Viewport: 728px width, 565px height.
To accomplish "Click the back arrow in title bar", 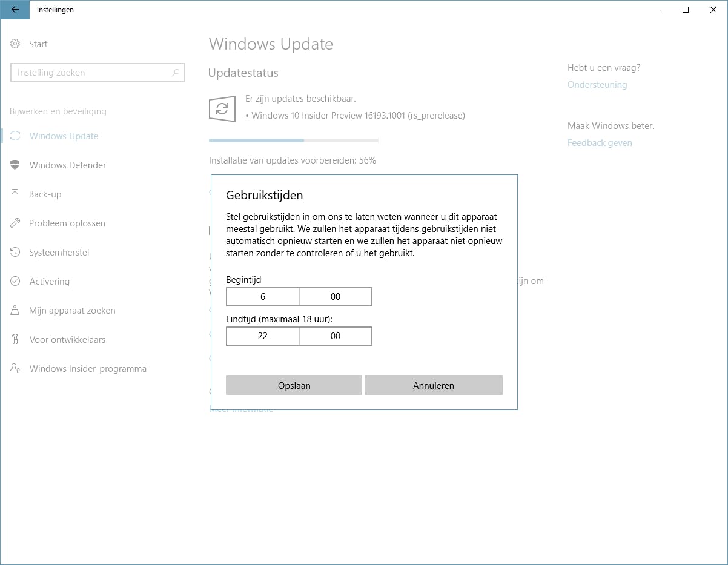I will point(15,10).
